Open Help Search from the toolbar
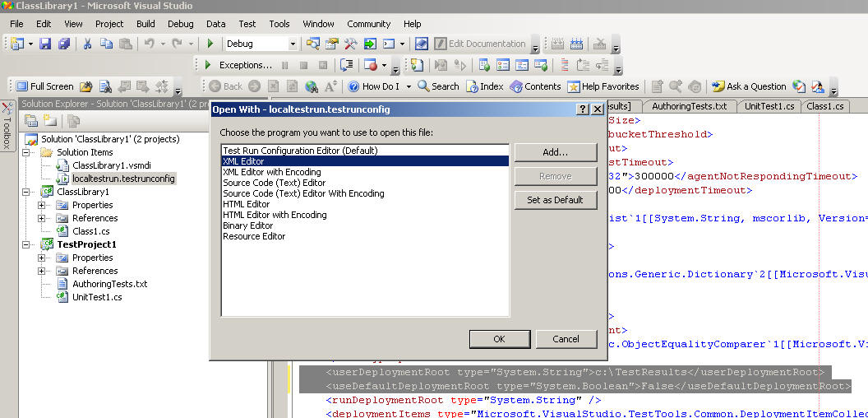The image size is (868, 418). coord(438,86)
